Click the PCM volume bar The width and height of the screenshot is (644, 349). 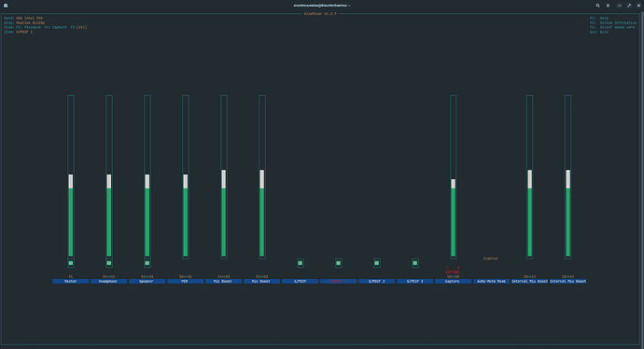[x=186, y=176]
